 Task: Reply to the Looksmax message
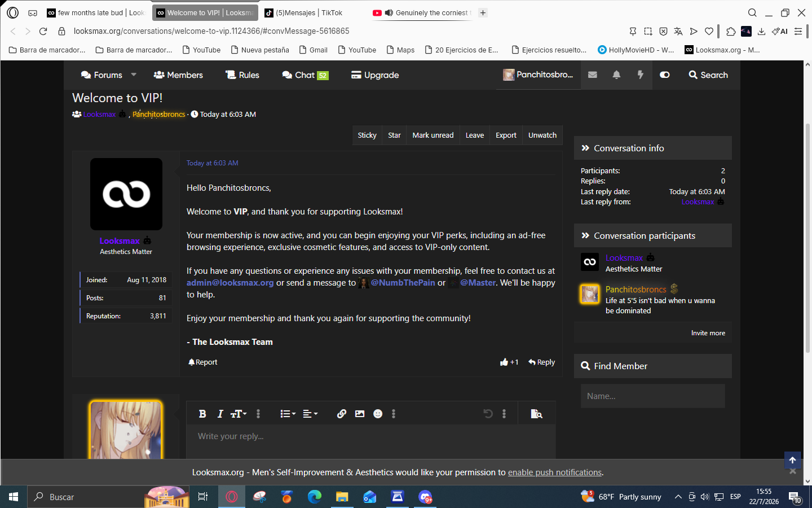[x=541, y=362]
